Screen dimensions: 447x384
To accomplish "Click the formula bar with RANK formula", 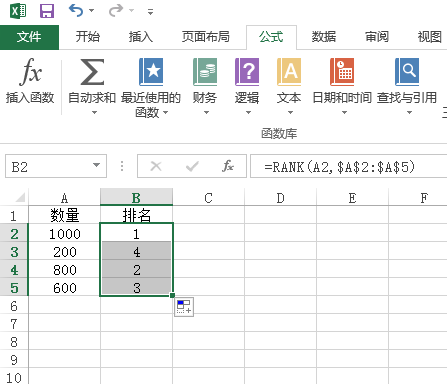I will pos(349,166).
